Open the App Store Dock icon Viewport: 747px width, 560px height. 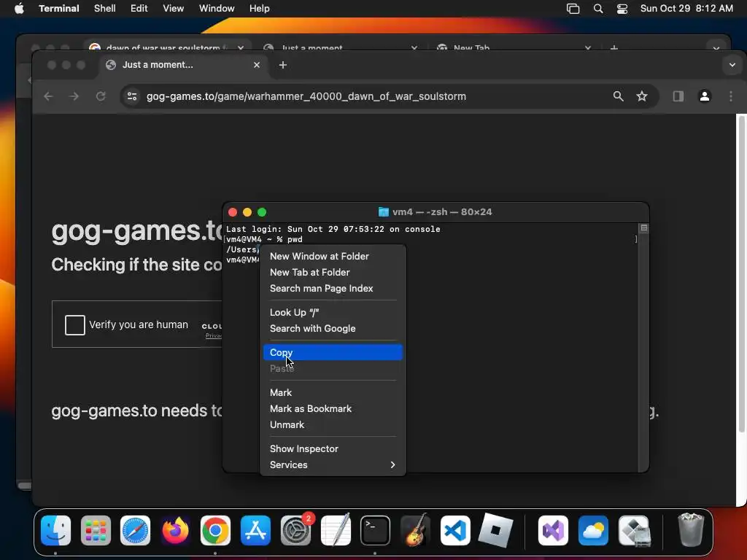coord(255,530)
